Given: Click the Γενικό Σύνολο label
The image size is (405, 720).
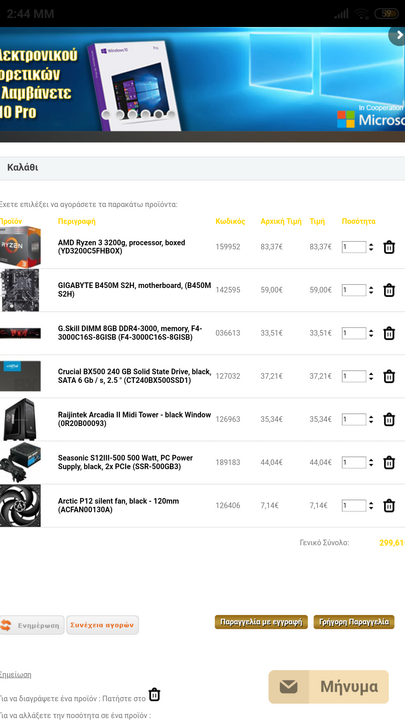Looking at the screenshot, I should 324,543.
